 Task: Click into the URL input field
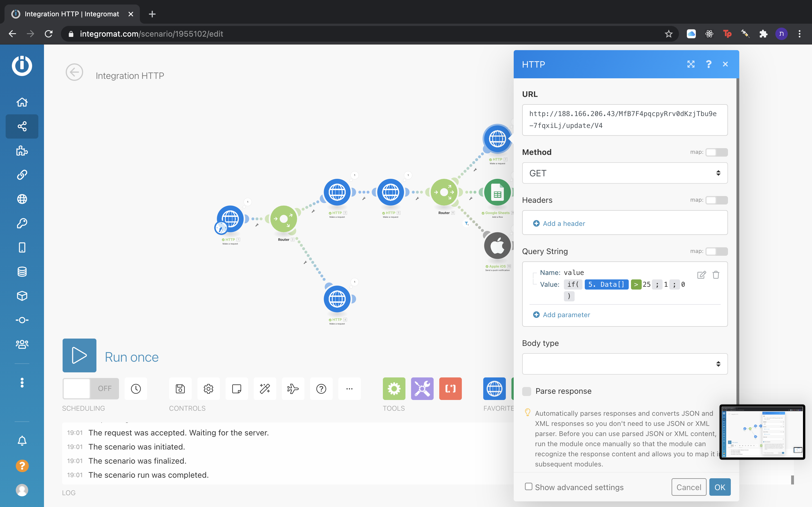pyautogui.click(x=625, y=120)
